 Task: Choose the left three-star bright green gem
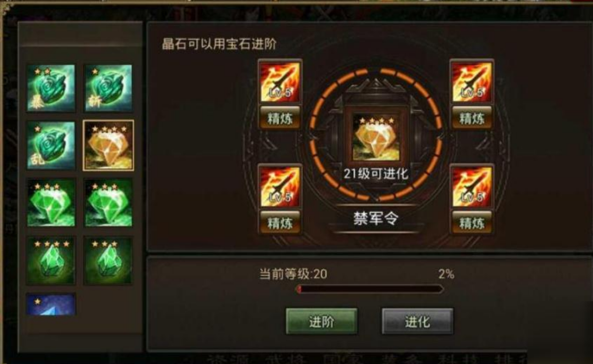click(x=51, y=203)
